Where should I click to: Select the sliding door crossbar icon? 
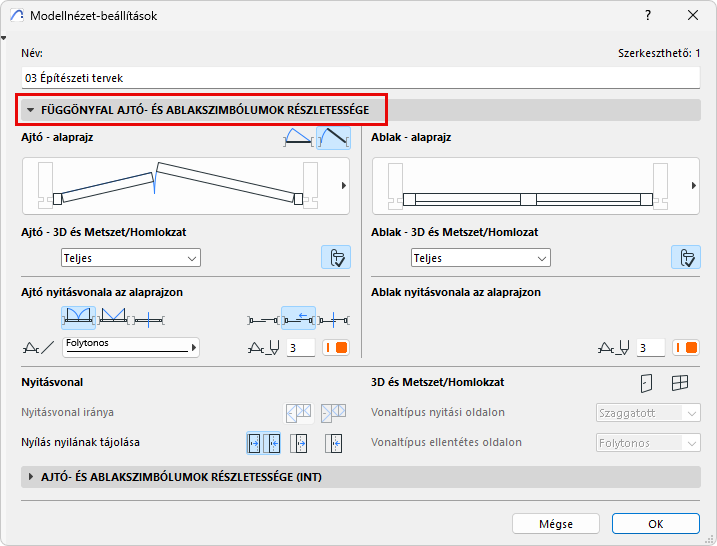tap(333, 320)
